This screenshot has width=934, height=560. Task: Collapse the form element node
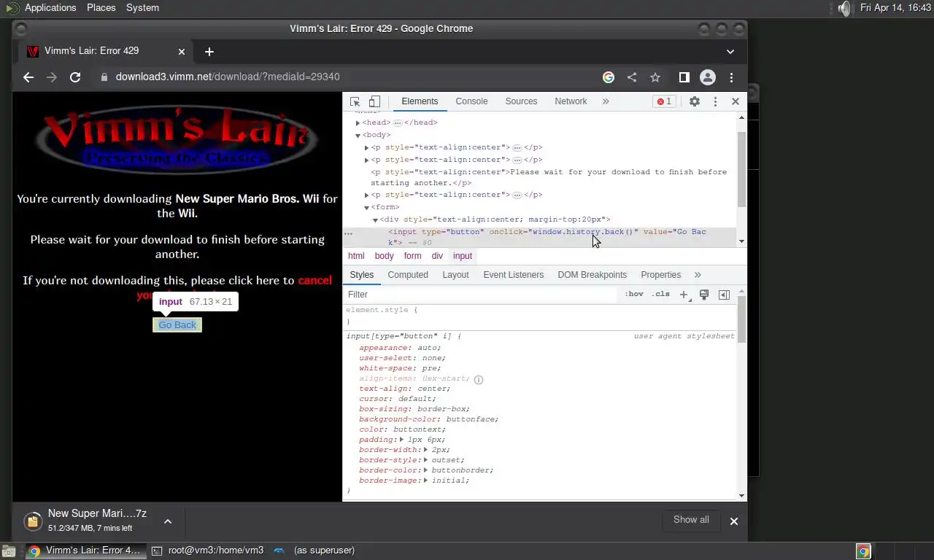366,208
